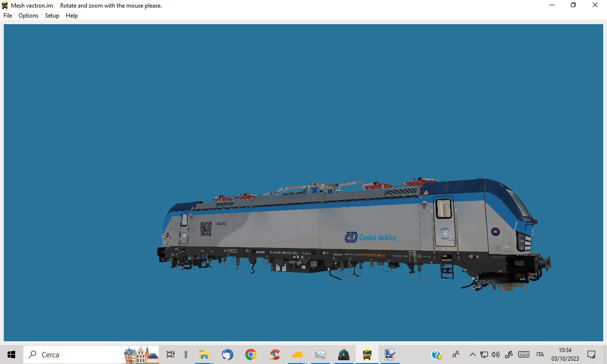Open the Setup menu

click(52, 16)
